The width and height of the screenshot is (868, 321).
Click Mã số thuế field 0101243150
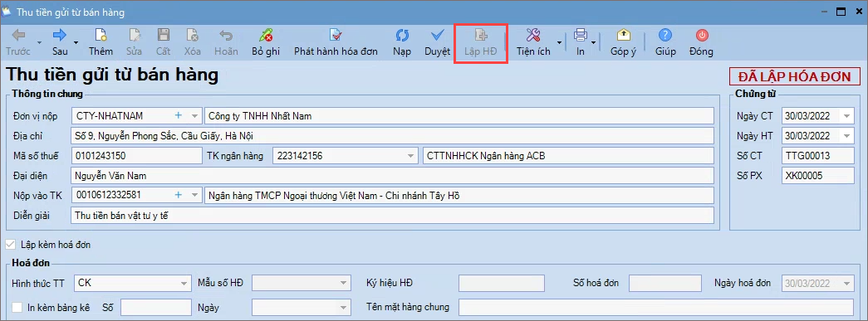137,156
